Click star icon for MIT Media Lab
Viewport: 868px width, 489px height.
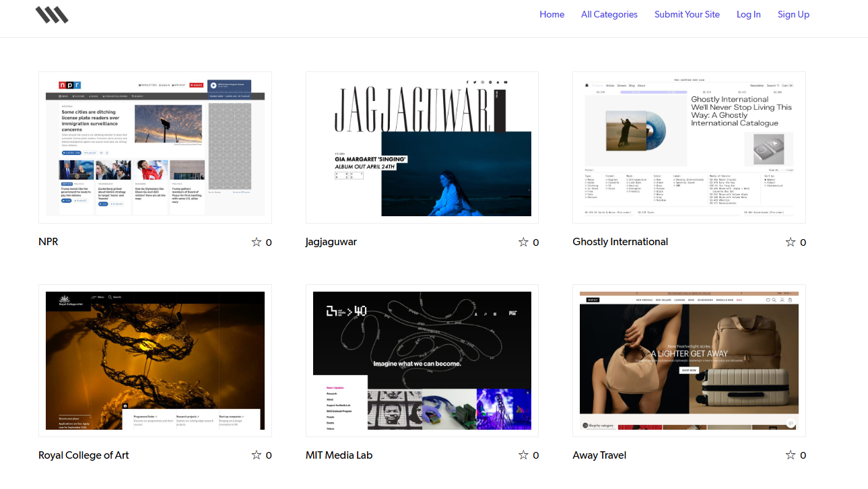[x=523, y=455]
